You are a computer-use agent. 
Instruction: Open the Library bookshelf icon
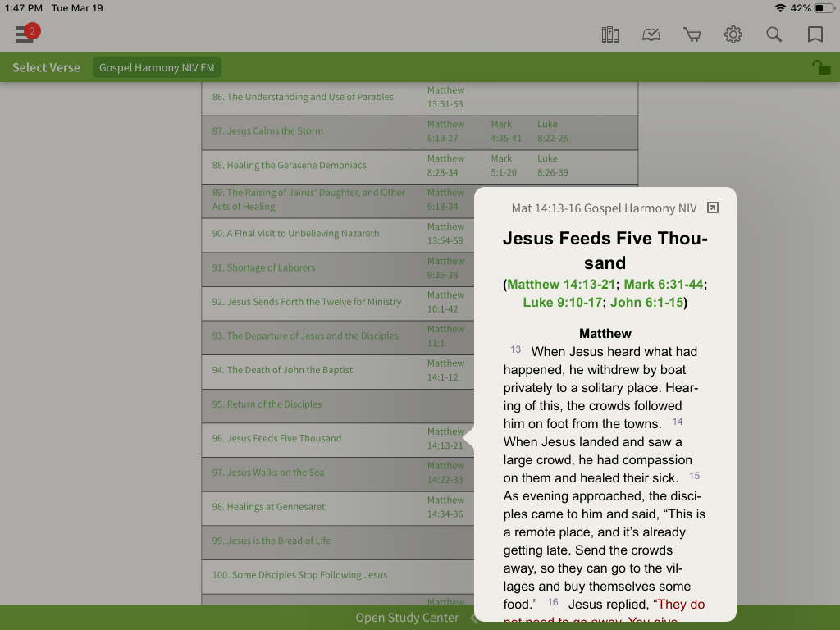609,34
